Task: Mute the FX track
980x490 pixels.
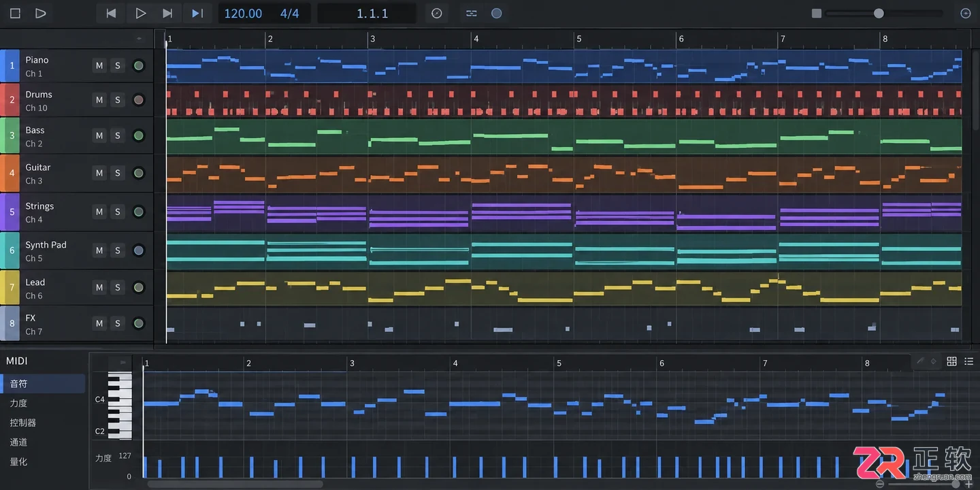Action: click(x=99, y=323)
